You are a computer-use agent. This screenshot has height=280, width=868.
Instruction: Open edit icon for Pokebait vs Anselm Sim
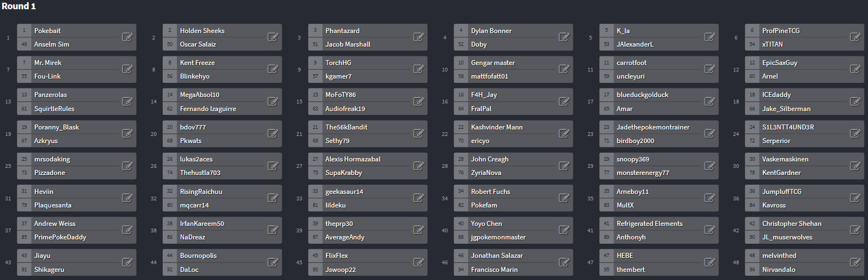(x=127, y=37)
